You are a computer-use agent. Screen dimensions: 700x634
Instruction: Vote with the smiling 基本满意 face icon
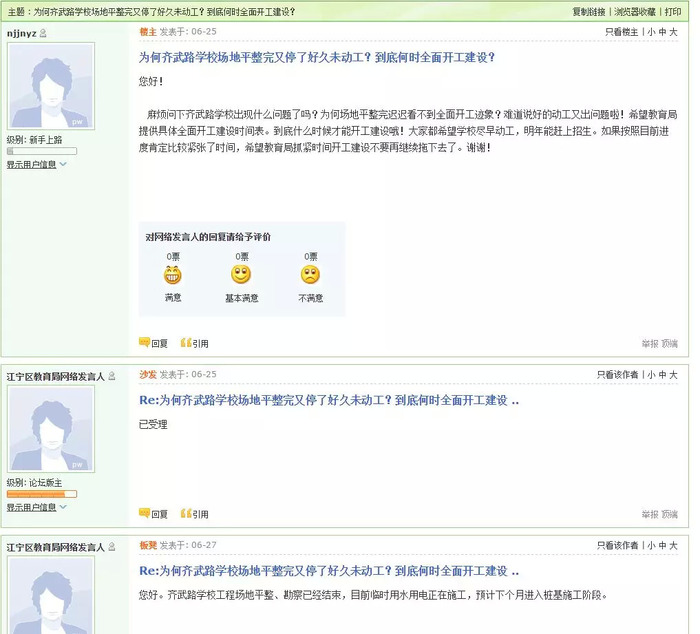(241, 275)
